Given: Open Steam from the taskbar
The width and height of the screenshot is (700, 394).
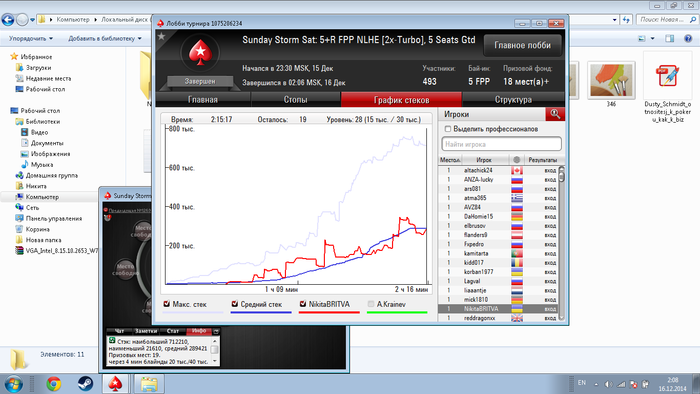Looking at the screenshot, I should pyautogui.click(x=85, y=384).
